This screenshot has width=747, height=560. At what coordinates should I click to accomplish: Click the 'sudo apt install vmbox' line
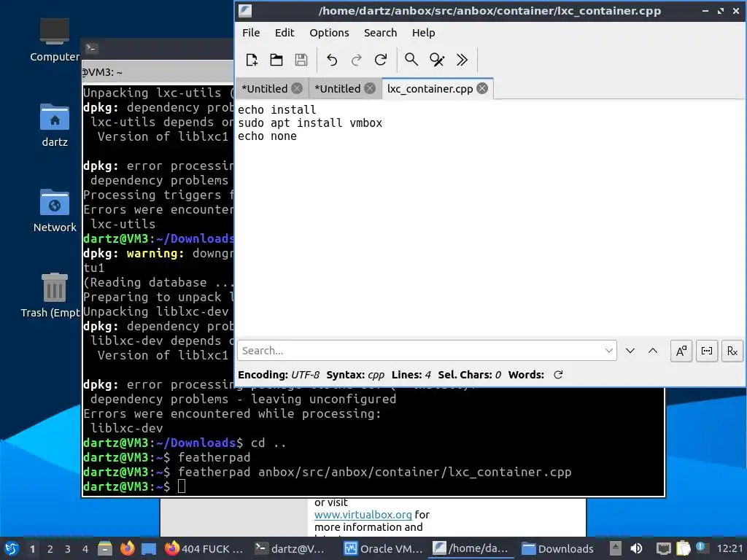pyautogui.click(x=310, y=122)
